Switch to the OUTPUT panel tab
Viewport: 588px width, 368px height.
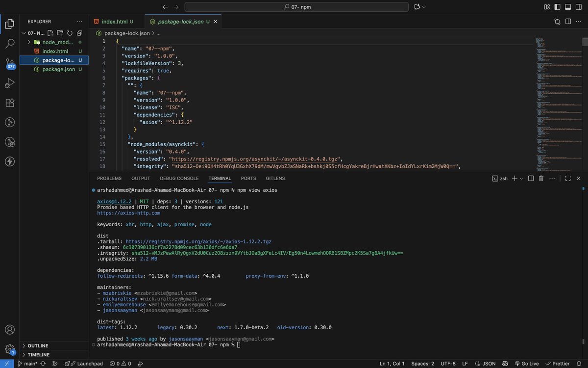(x=141, y=179)
